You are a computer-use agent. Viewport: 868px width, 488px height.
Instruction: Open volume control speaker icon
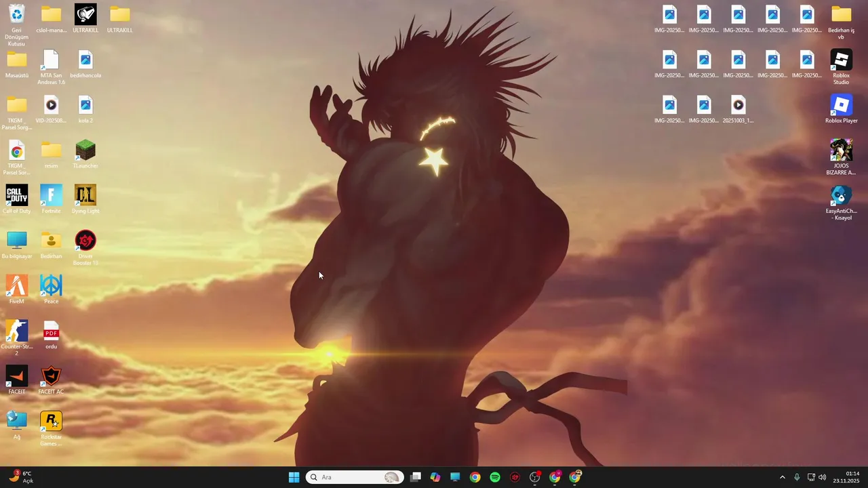pos(823,477)
